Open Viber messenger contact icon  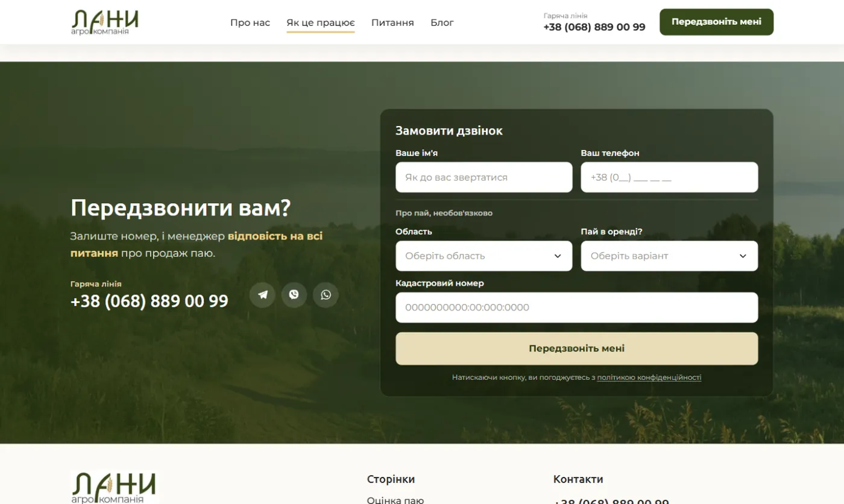(x=294, y=295)
